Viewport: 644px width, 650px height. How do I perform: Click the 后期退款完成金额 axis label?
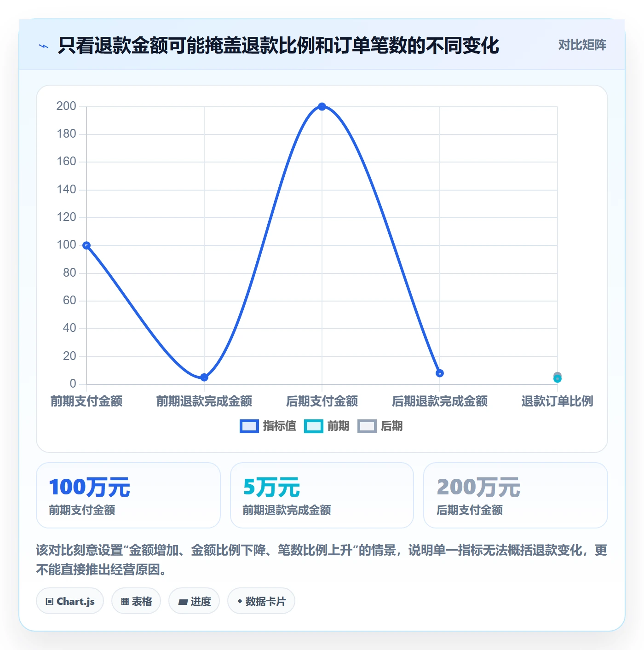click(440, 401)
